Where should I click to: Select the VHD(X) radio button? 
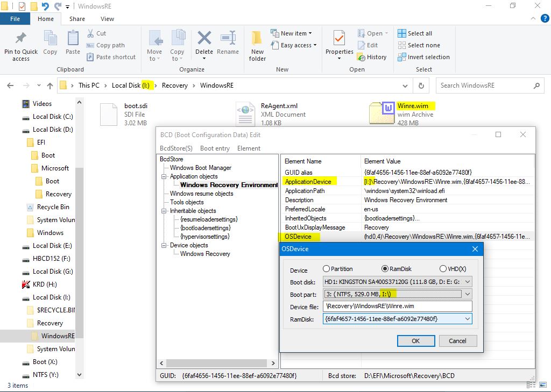click(443, 269)
